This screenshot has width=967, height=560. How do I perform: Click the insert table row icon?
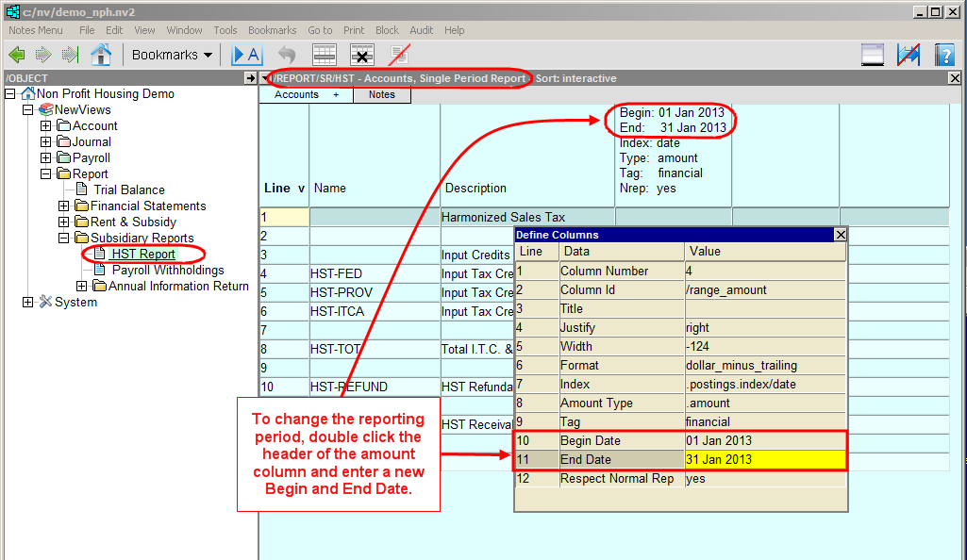click(325, 55)
